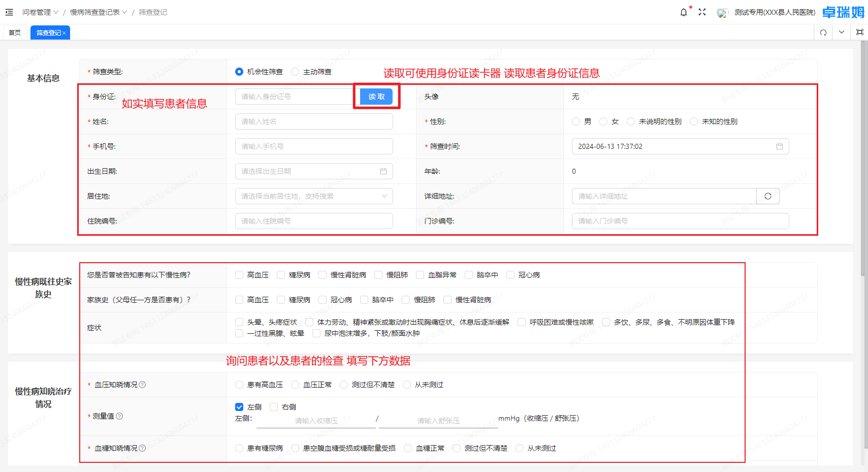The image size is (868, 472).
Task: Collapse the left navigation sidebar
Action: 9,12
